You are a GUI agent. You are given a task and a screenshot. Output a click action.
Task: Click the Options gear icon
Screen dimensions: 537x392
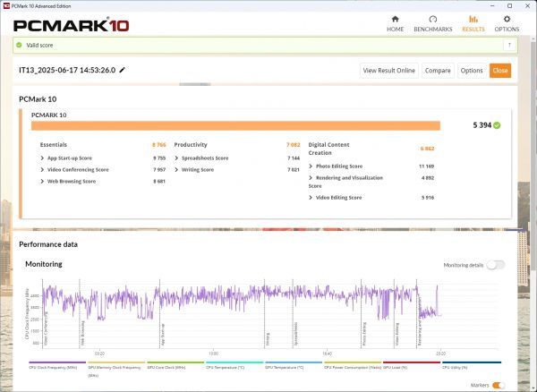click(x=507, y=19)
